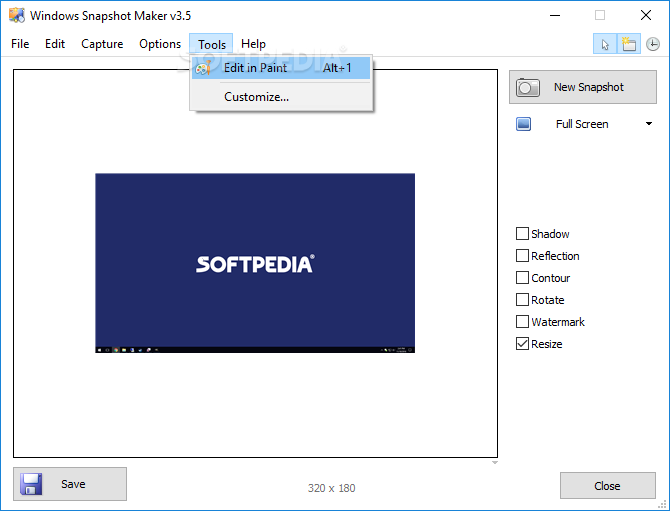Minimize the Windows Snapshot Maker window
670x511 pixels.
555,15
